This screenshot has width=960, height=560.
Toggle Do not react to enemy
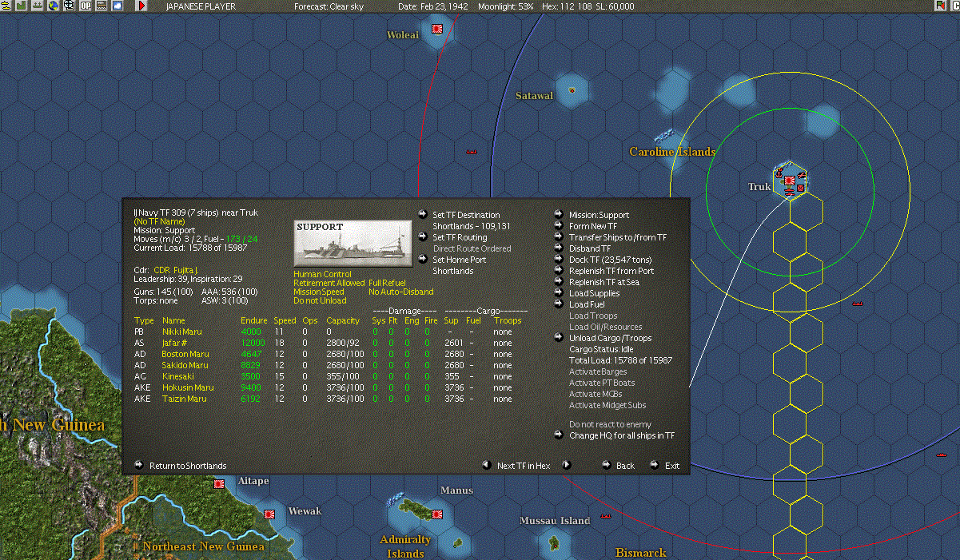click(610, 424)
